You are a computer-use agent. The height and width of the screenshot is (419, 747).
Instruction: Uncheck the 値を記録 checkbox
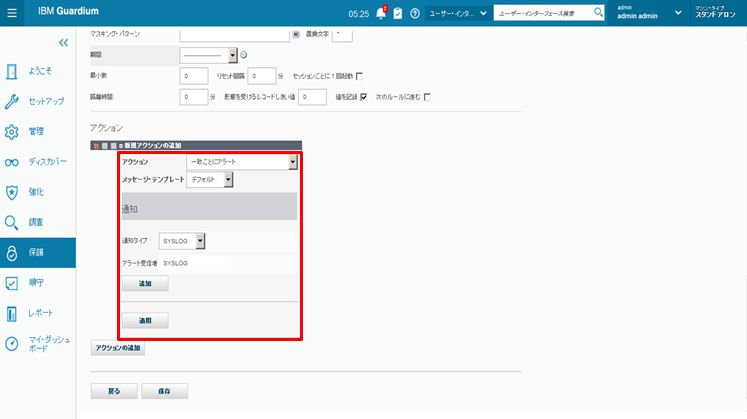(364, 97)
